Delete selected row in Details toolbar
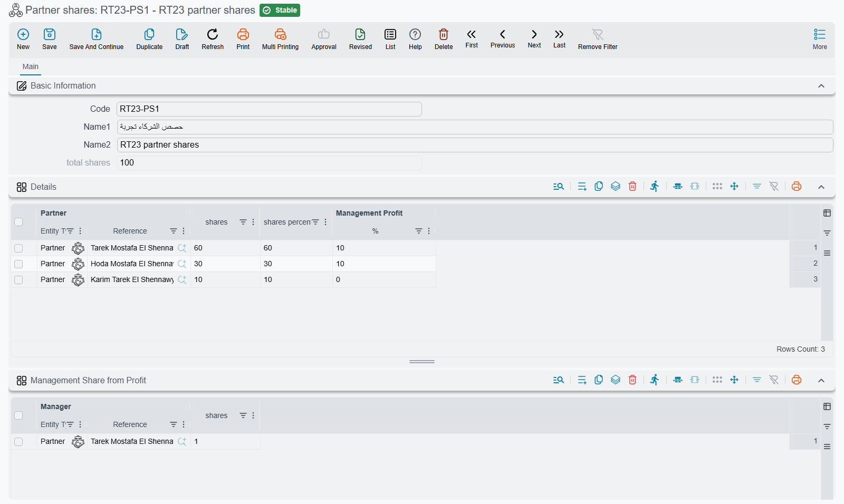Image resolution: width=844 pixels, height=504 pixels. click(632, 186)
